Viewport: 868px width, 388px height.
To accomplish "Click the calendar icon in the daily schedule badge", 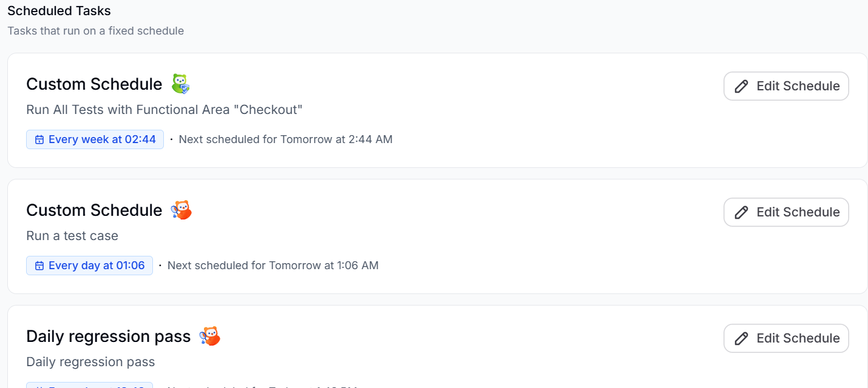I will point(39,266).
